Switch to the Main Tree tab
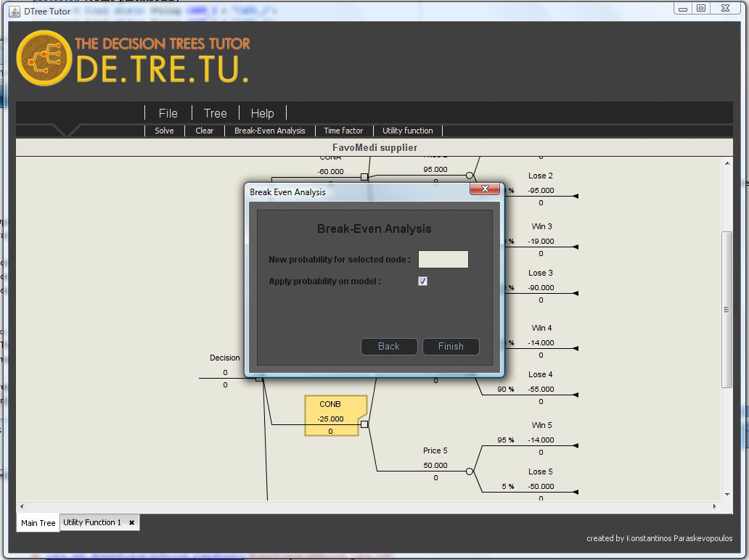This screenshot has width=749, height=560. 38,523
